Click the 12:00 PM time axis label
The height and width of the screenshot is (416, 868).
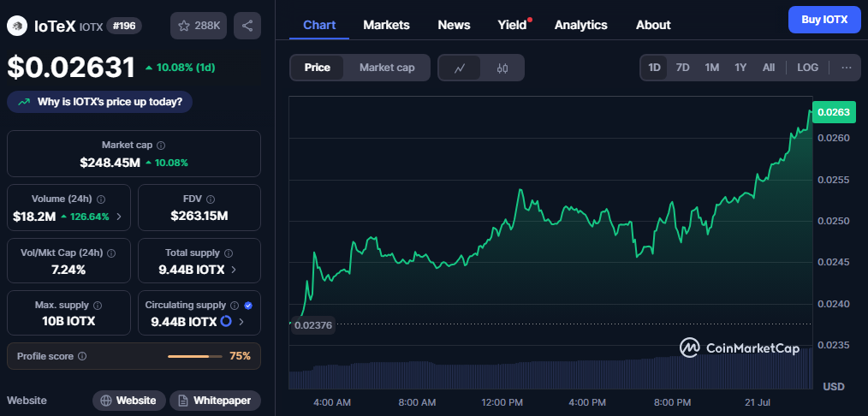(502, 402)
